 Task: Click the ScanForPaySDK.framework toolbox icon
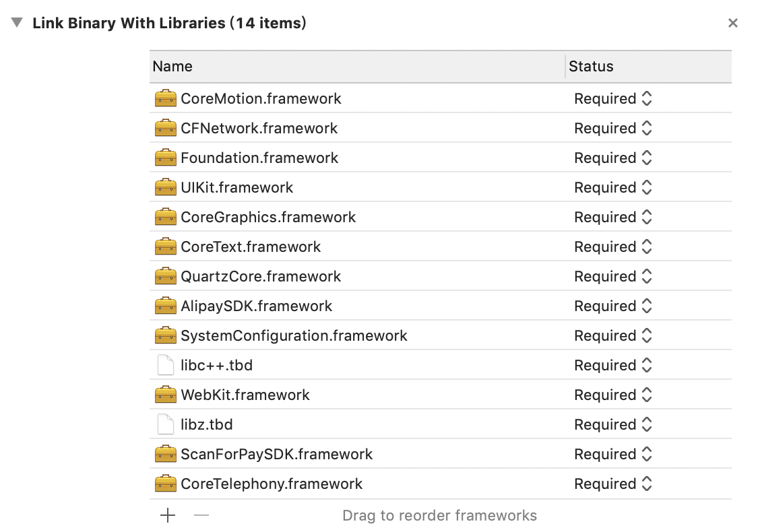(165, 453)
